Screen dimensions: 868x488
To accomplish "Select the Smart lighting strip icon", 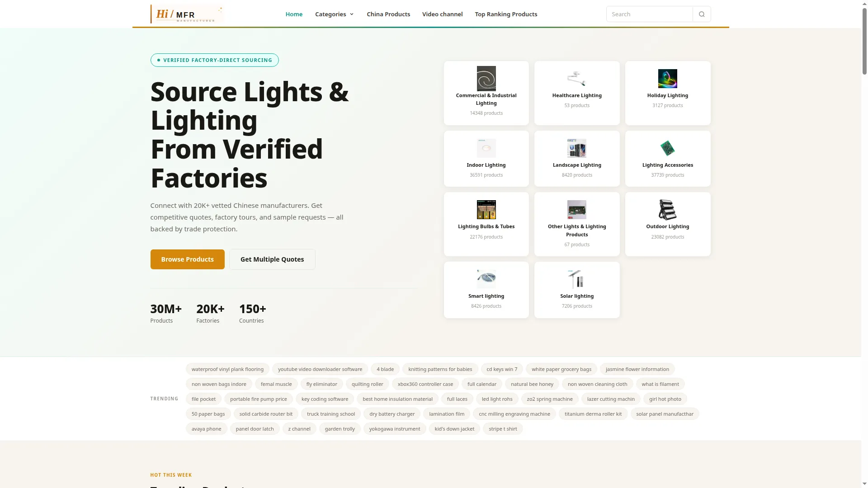I will (486, 279).
